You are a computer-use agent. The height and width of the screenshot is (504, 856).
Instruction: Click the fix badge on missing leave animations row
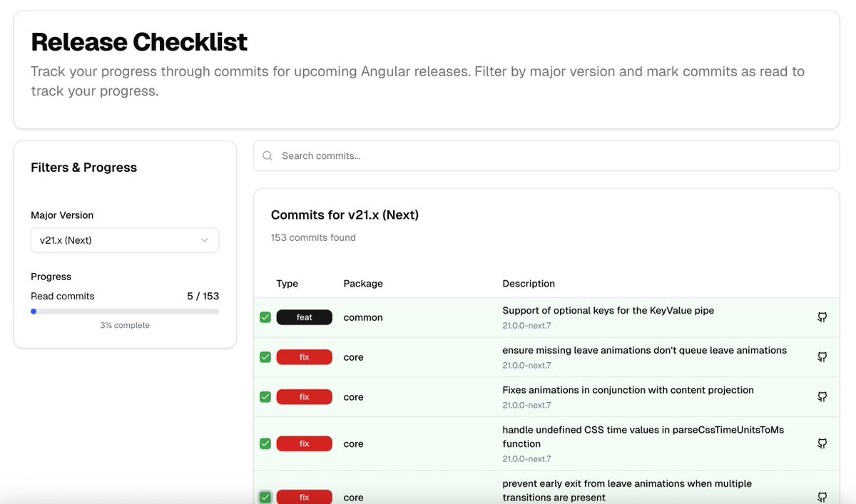point(305,357)
